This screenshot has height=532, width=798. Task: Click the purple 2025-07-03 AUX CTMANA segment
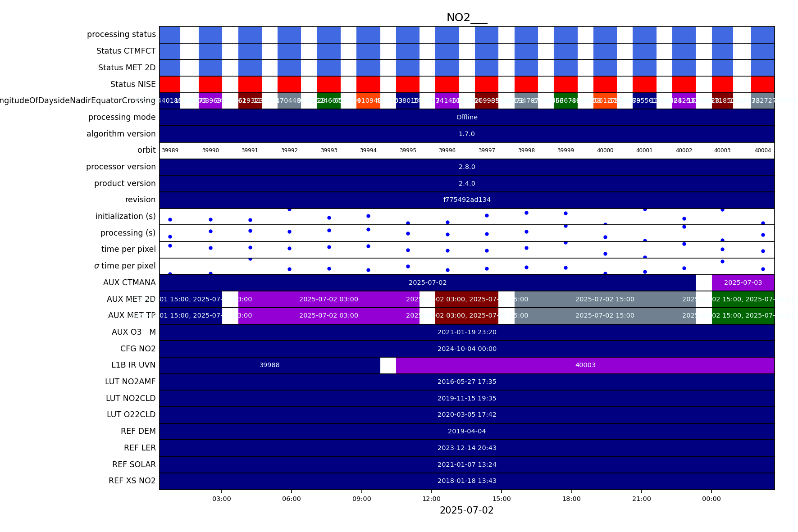click(x=743, y=283)
